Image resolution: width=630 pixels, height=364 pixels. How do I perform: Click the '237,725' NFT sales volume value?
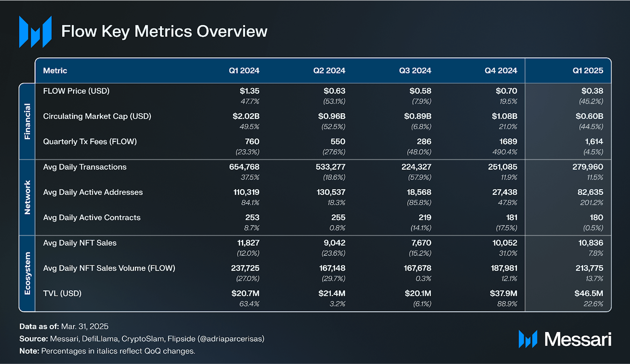tap(245, 268)
